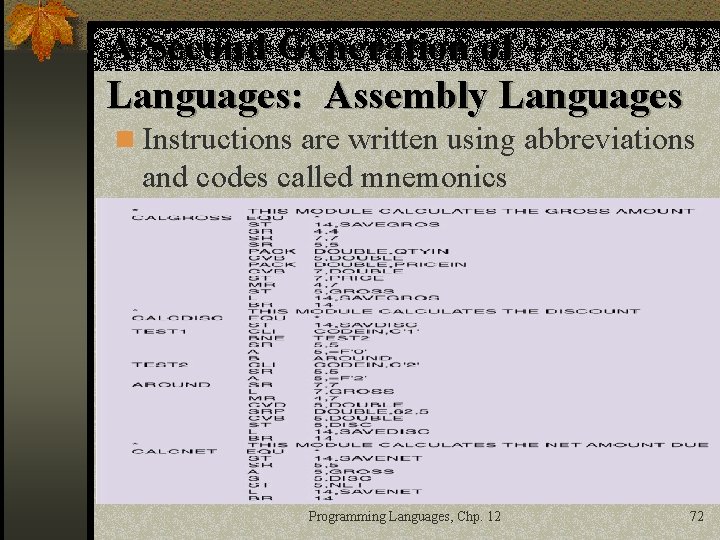The height and width of the screenshot is (540, 720).
Task: Click footer text 'Programming Languages, Chp. 12'
Action: (x=405, y=516)
